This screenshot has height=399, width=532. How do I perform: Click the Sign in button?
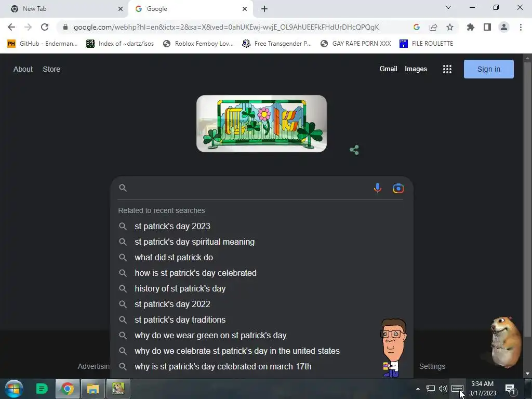(488, 69)
